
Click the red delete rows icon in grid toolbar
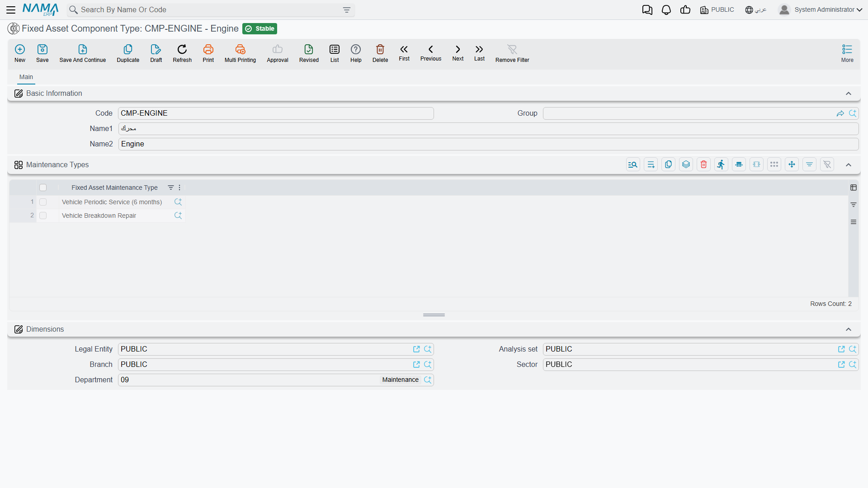point(703,164)
